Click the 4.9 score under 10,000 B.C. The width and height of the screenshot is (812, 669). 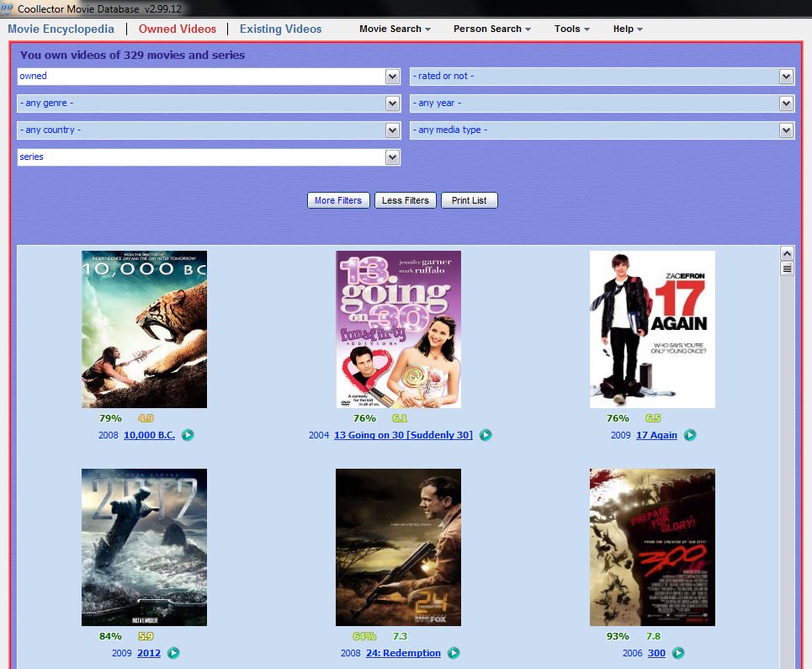(146, 418)
